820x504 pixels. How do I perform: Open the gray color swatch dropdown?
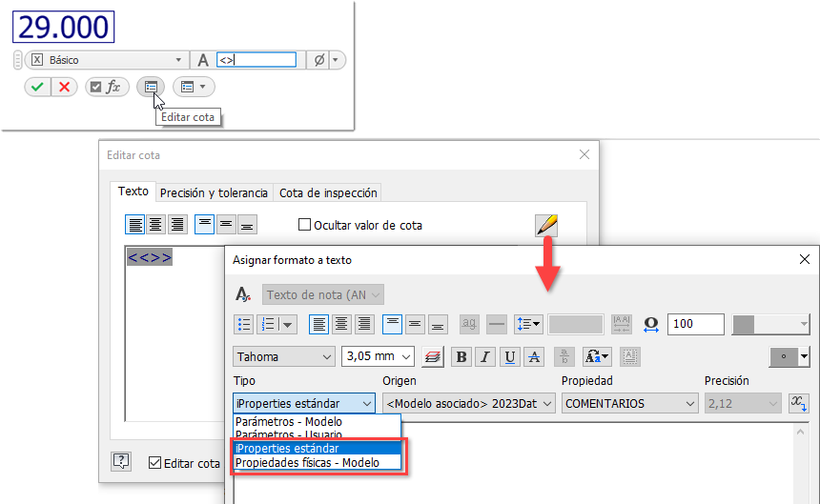pos(770,324)
